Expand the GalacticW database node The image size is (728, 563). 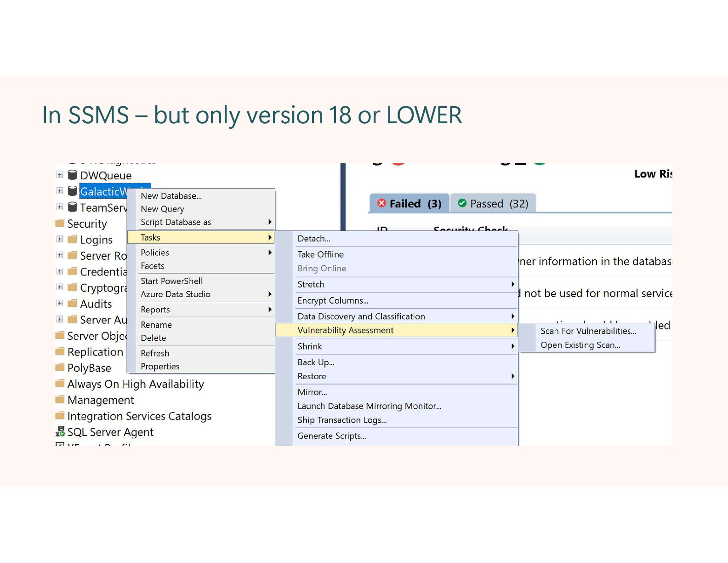60,191
